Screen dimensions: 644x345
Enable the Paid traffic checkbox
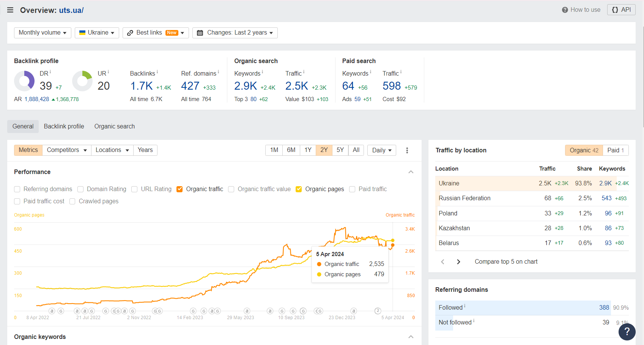352,189
